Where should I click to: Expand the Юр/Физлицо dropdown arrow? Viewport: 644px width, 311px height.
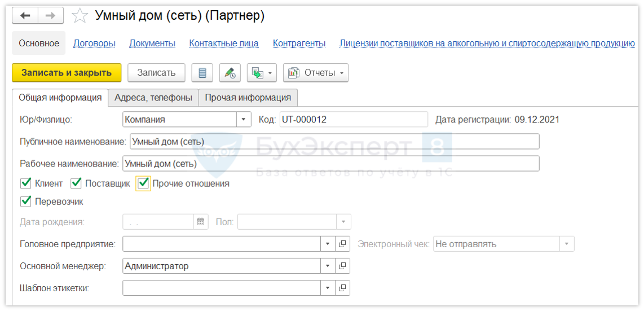[243, 120]
